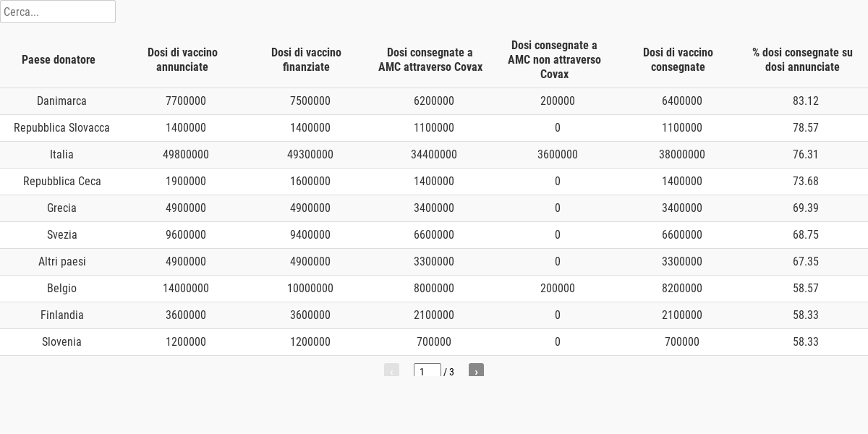The image size is (868, 434).
Task: Go to next table page
Action: tap(476, 370)
